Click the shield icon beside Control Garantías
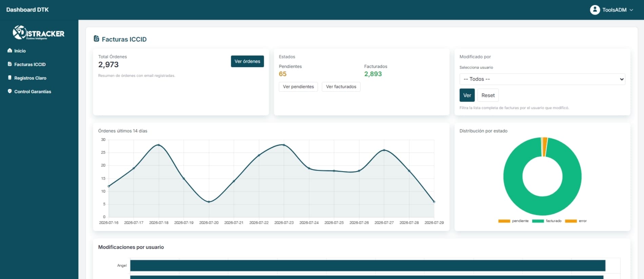Viewport: 644px width, 279px height. 9,91
